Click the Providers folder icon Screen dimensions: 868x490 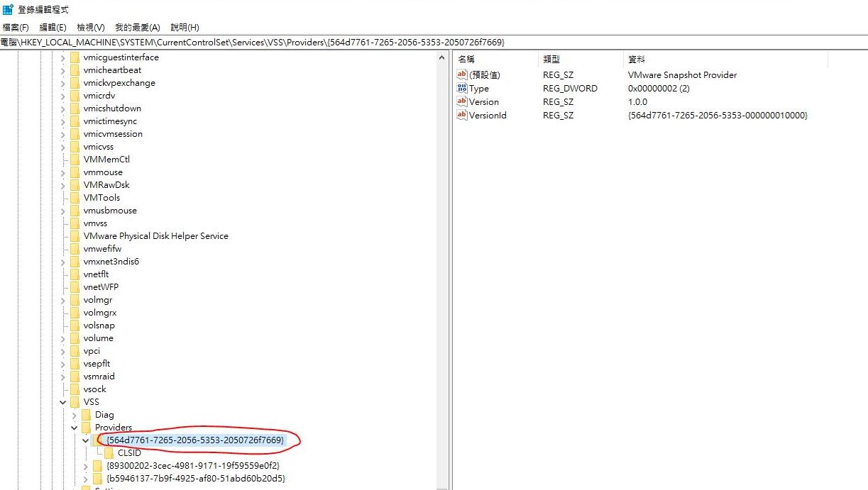(87, 427)
